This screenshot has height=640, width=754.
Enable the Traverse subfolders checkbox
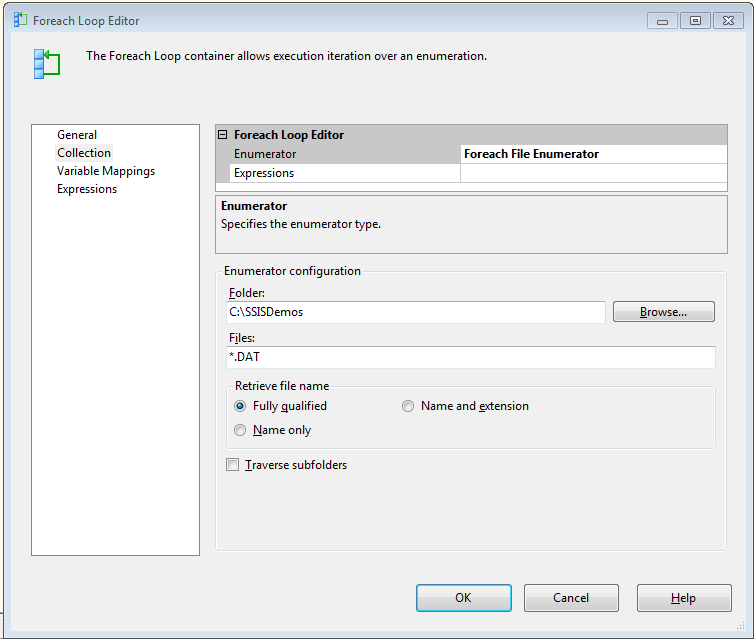(233, 465)
